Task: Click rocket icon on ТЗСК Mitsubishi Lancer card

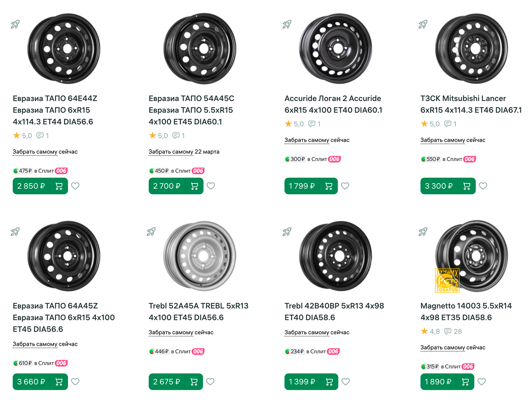Action: 423,24
